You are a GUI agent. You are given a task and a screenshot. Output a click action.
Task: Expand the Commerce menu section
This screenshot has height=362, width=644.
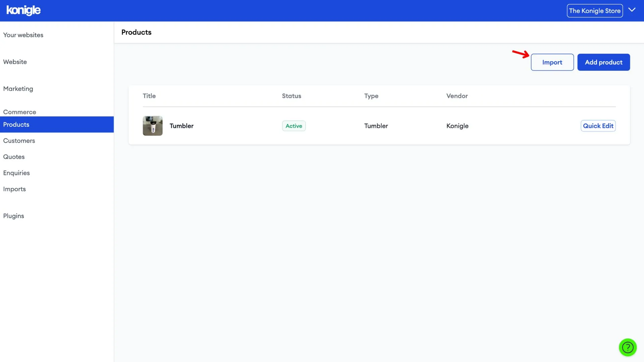(19, 111)
